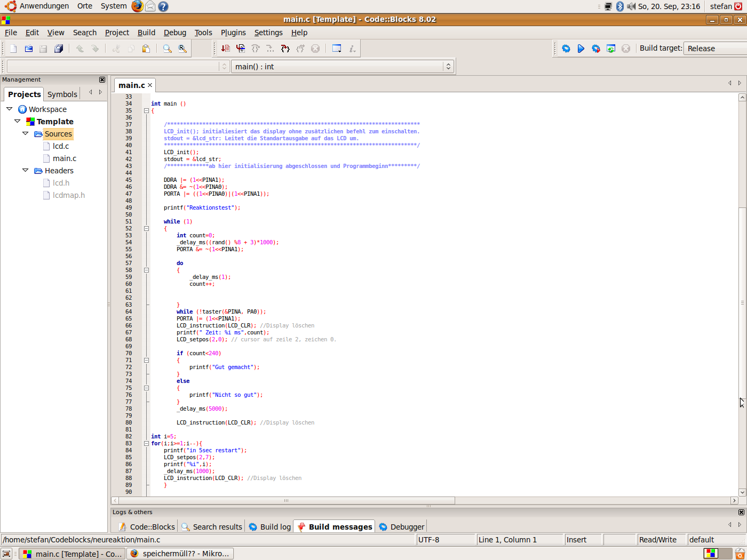Click the Abort build icon
Screen dimensions: 747x560
626,49
